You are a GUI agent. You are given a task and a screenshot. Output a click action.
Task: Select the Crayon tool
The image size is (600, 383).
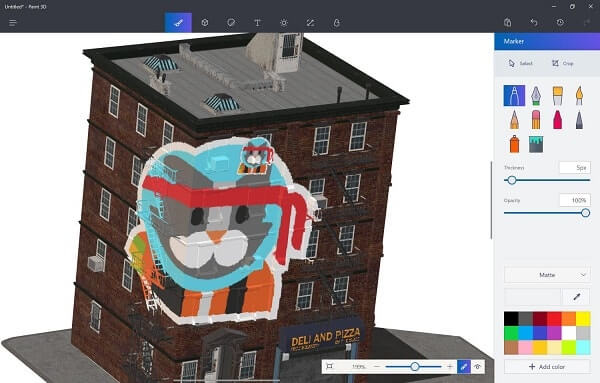click(558, 119)
